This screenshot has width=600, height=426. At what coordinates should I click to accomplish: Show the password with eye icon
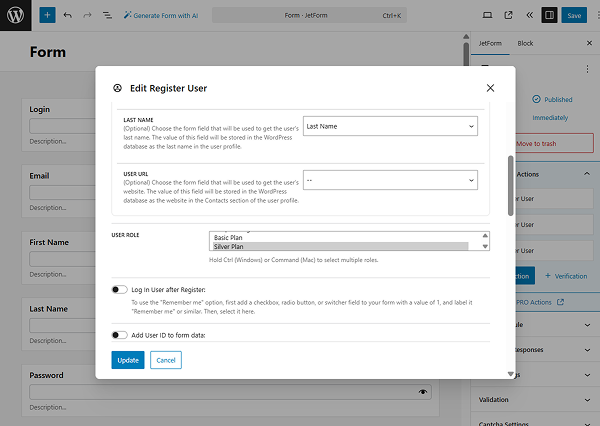click(422, 392)
